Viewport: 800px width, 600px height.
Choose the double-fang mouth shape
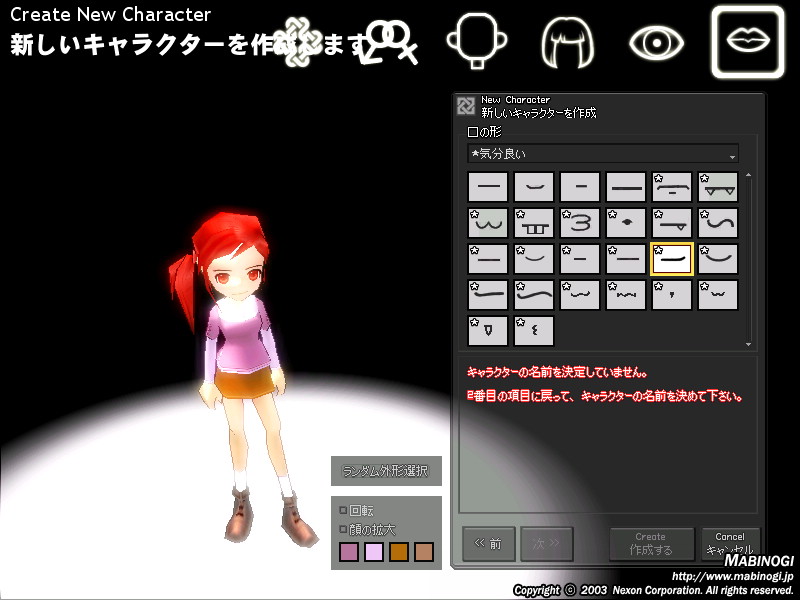pos(717,187)
